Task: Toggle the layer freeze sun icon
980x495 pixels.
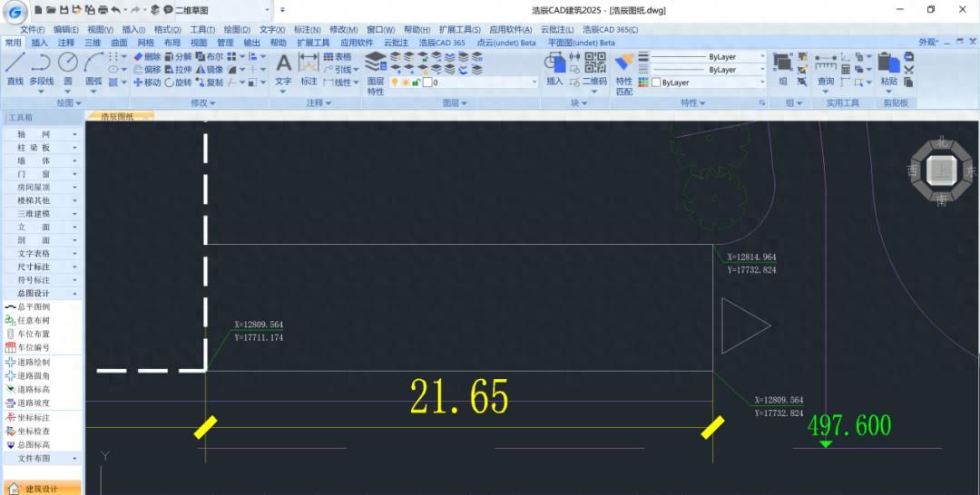Action: [x=405, y=82]
